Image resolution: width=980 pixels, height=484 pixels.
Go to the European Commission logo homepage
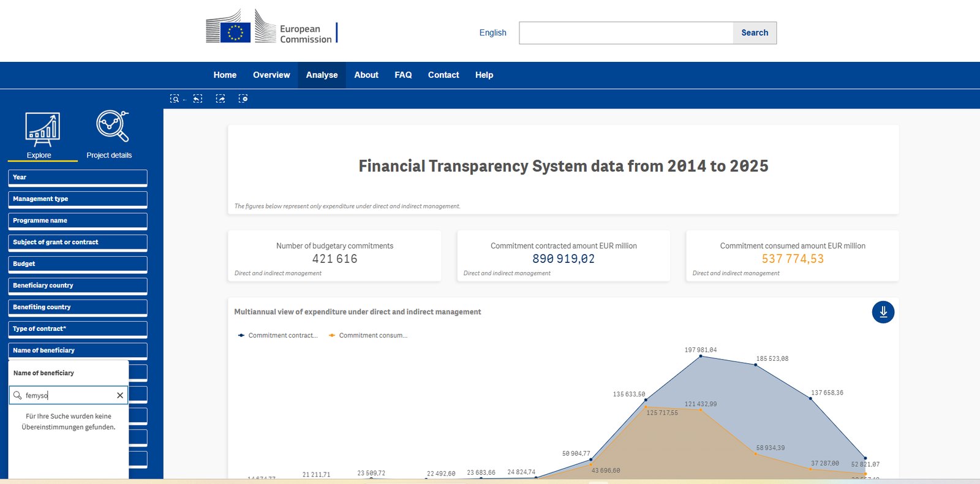click(272, 26)
